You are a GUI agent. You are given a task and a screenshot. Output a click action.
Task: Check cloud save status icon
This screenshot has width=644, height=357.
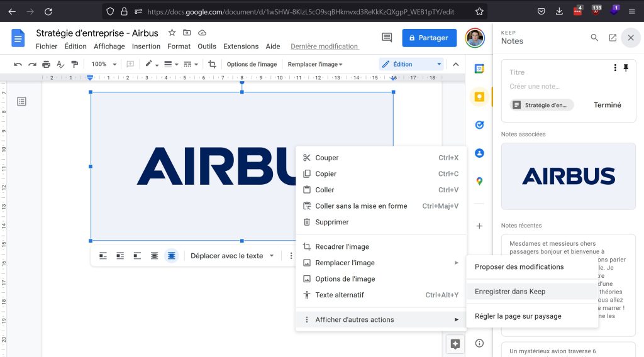pyautogui.click(x=202, y=33)
